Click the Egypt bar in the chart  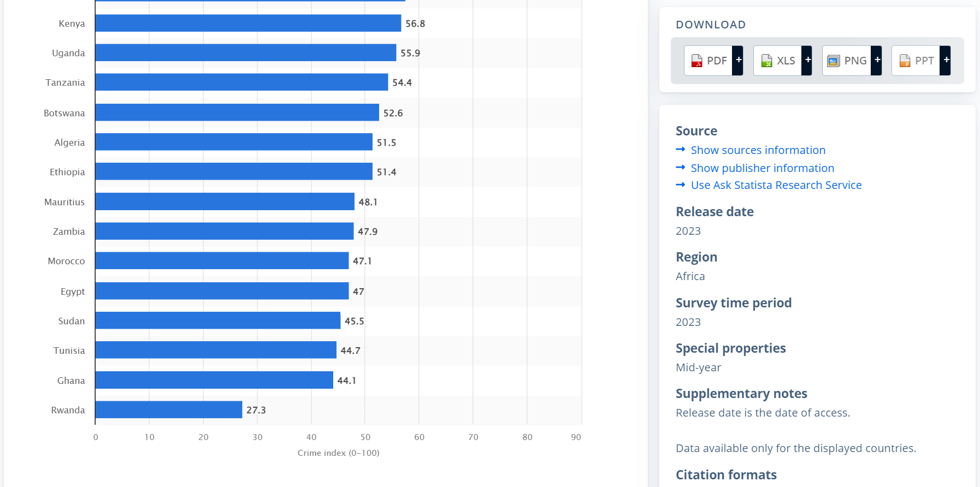pyautogui.click(x=222, y=291)
